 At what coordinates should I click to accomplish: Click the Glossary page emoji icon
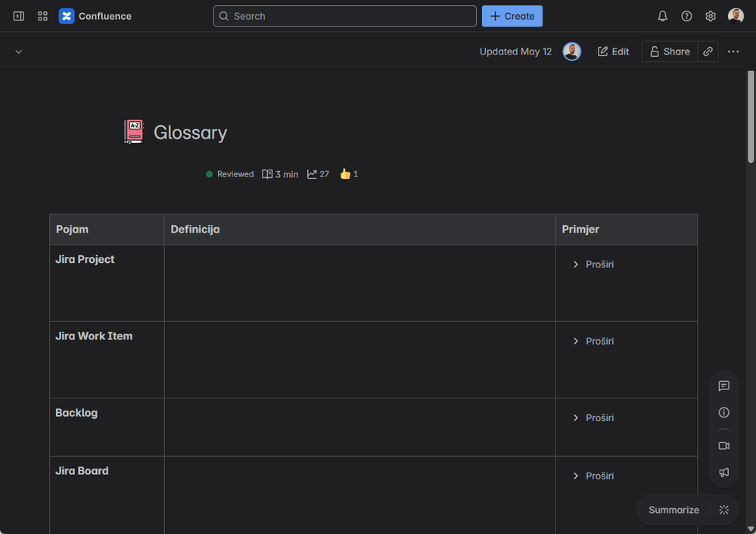[x=133, y=132]
